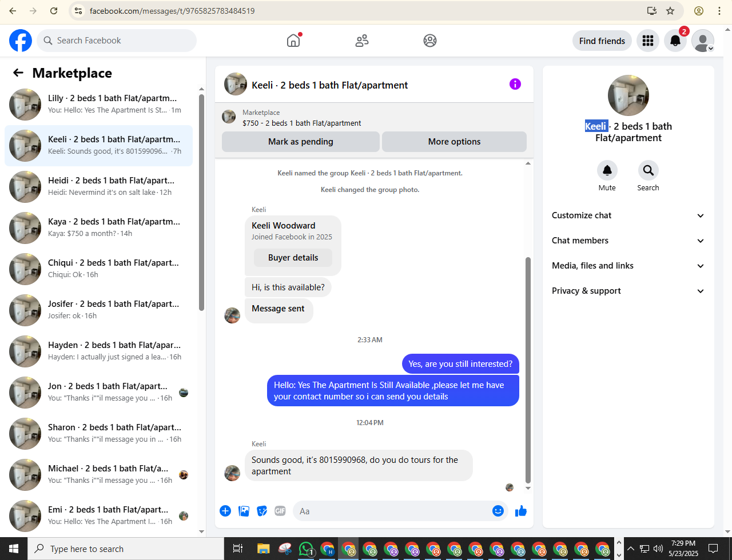
Task: Open the Windows Start menu
Action: (14, 549)
